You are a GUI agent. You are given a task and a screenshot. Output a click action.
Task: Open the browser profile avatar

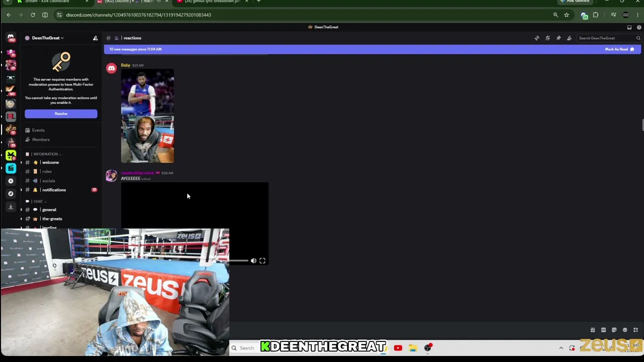point(625,15)
